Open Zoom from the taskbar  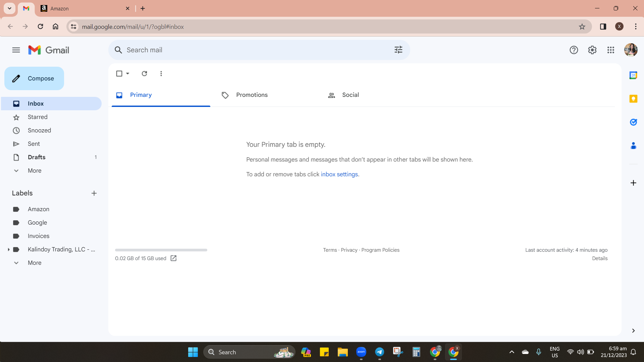point(361,352)
